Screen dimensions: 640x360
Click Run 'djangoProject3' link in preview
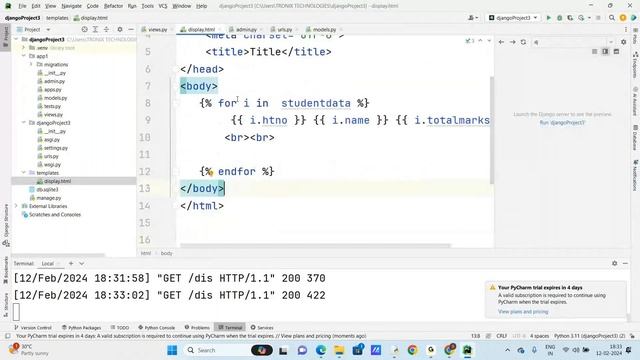[x=562, y=122]
